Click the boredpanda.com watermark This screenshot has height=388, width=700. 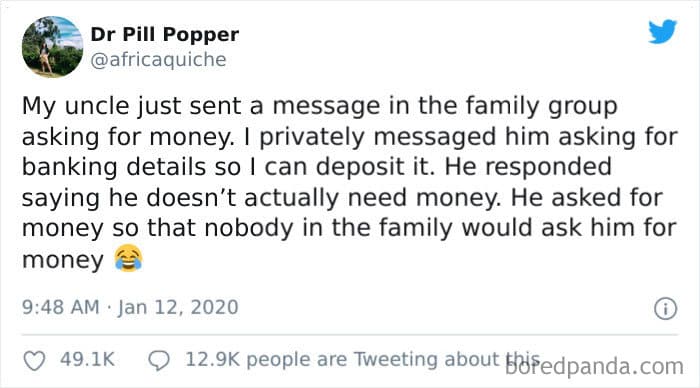coord(594,367)
